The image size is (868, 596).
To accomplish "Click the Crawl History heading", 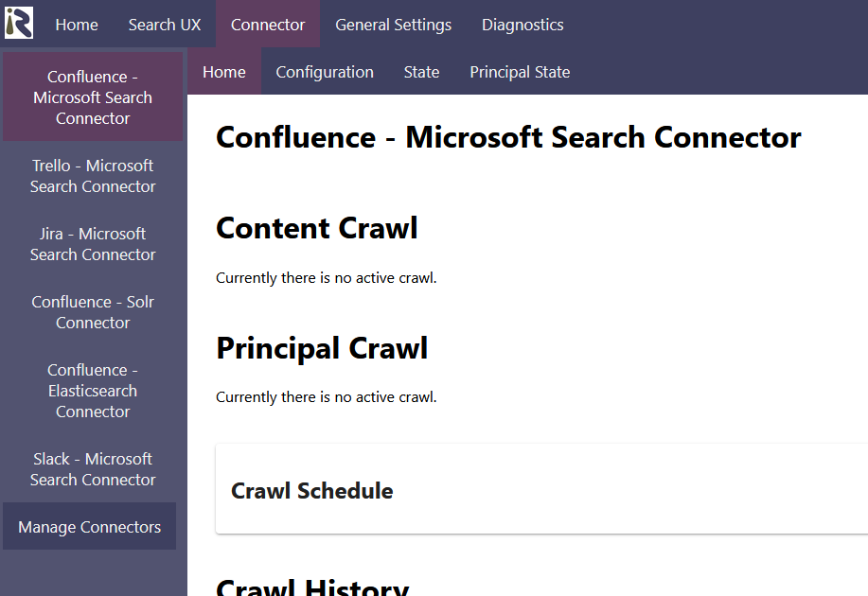I will pyautogui.click(x=312, y=587).
